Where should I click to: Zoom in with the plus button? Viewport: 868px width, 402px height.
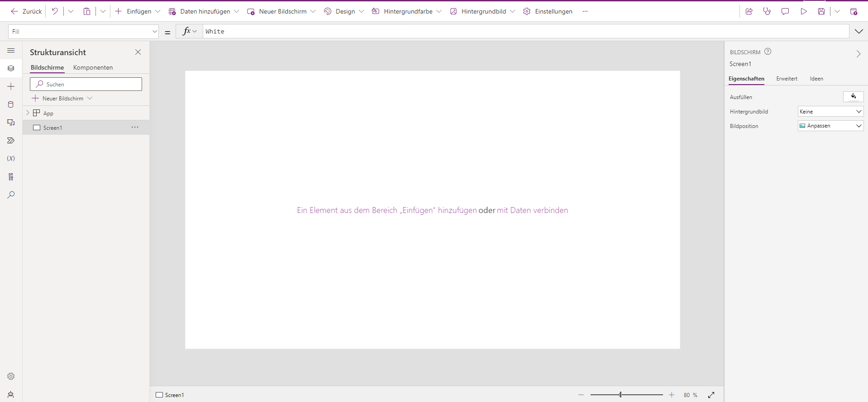(x=672, y=395)
